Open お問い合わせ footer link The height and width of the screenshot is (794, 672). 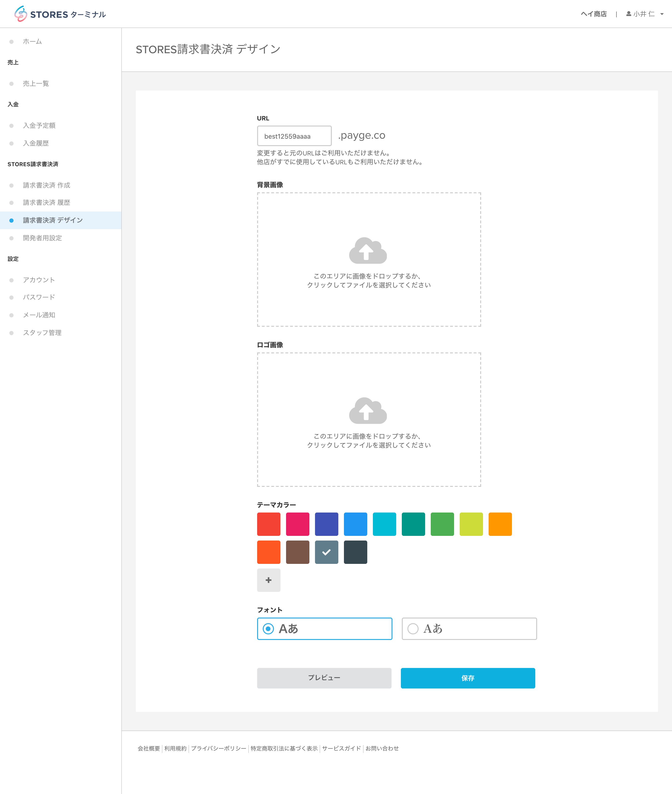click(382, 748)
